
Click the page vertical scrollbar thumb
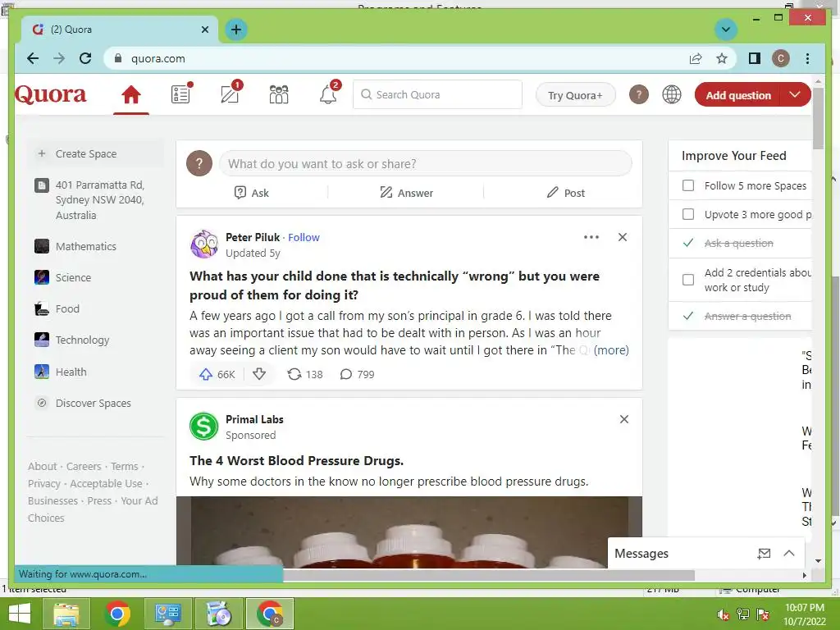click(x=818, y=119)
